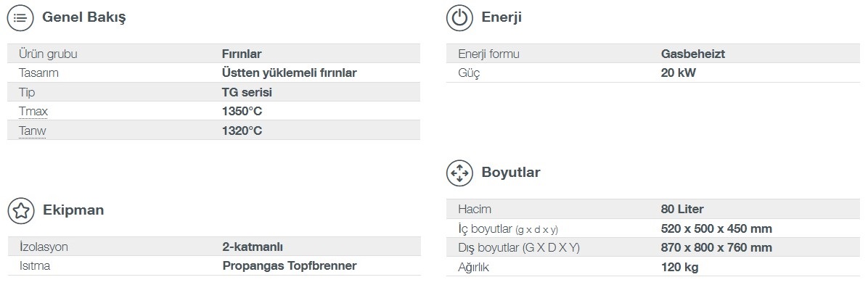Click the Propangas Topfbrenner heating value

[290, 265]
